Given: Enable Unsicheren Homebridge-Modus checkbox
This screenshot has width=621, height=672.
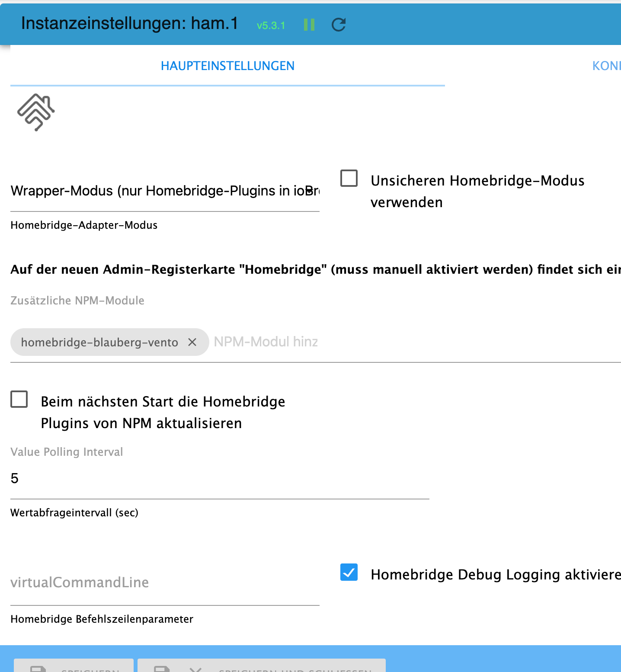Looking at the screenshot, I should tap(349, 178).
